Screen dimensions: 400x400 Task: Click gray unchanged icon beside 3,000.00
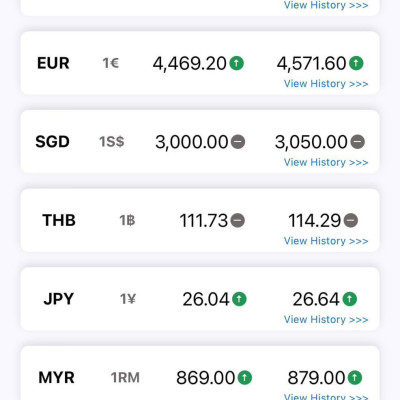point(238,142)
